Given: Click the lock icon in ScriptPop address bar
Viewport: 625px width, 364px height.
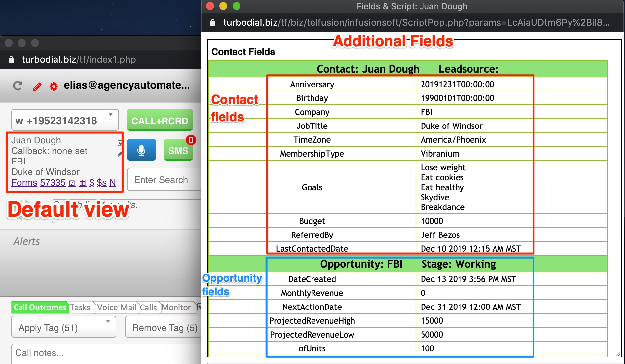Looking at the screenshot, I should [x=213, y=23].
